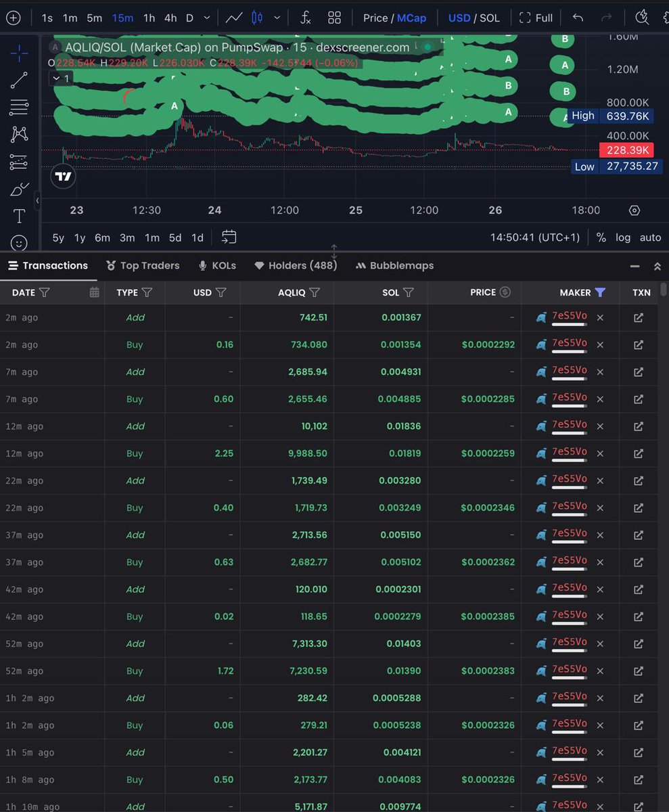The image size is (669, 812).
Task: Select the 1s timeframe
Action: coord(47,18)
